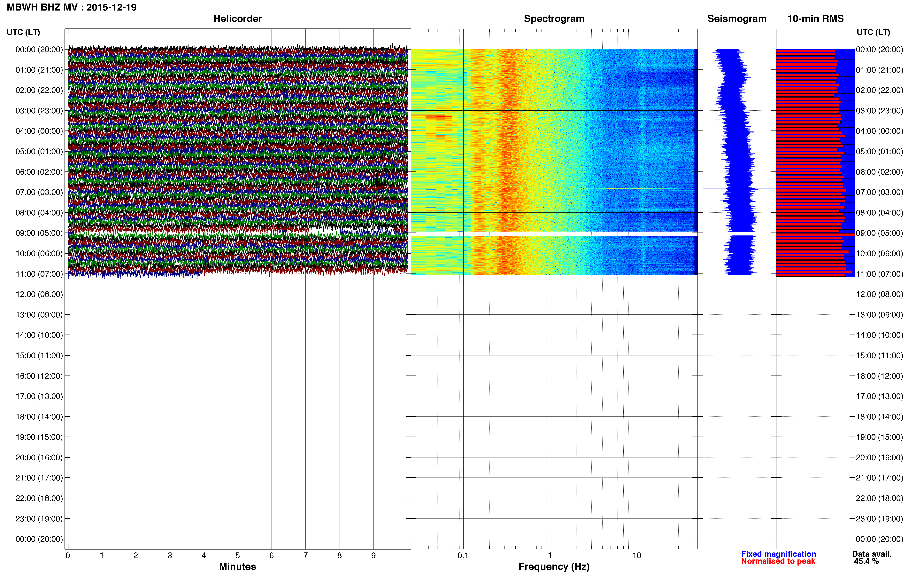Click the left 'UTC (LT)' axis label

tap(23, 32)
